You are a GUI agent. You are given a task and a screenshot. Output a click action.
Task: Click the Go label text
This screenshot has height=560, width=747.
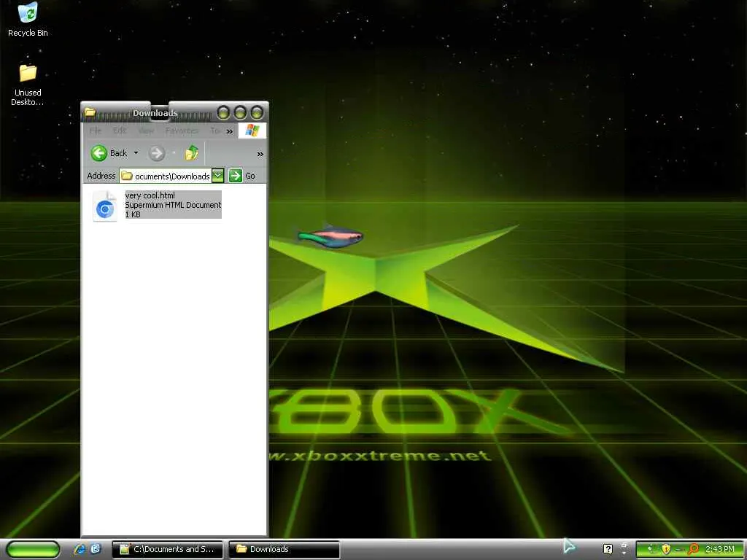tap(250, 176)
